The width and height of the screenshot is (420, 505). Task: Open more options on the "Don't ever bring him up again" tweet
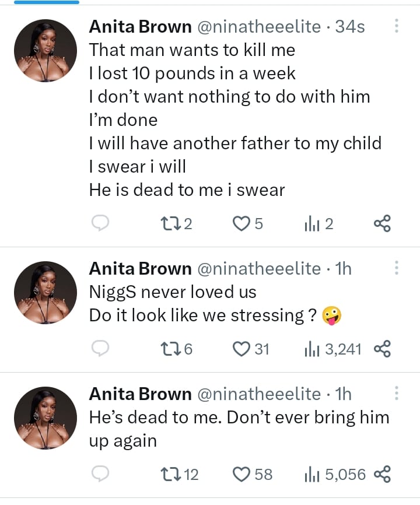(x=397, y=394)
